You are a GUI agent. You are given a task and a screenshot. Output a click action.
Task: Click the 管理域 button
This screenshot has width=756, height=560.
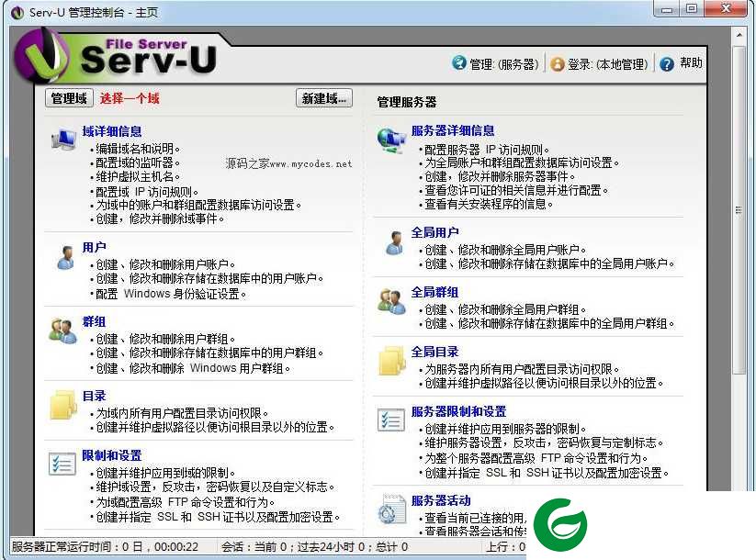point(69,98)
